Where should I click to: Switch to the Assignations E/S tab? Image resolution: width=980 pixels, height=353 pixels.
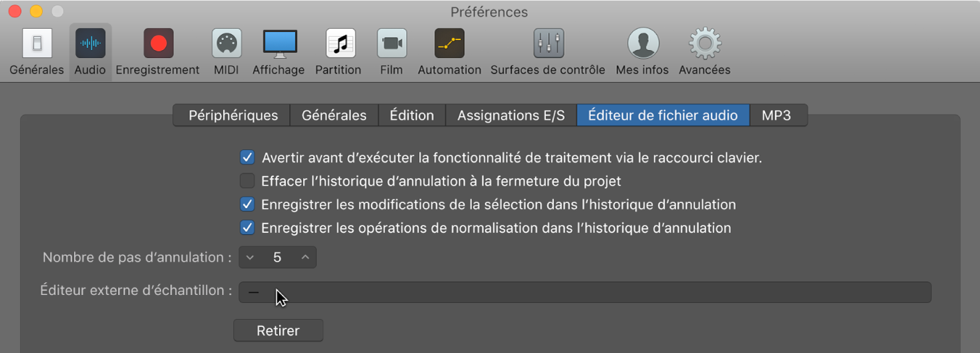click(511, 115)
